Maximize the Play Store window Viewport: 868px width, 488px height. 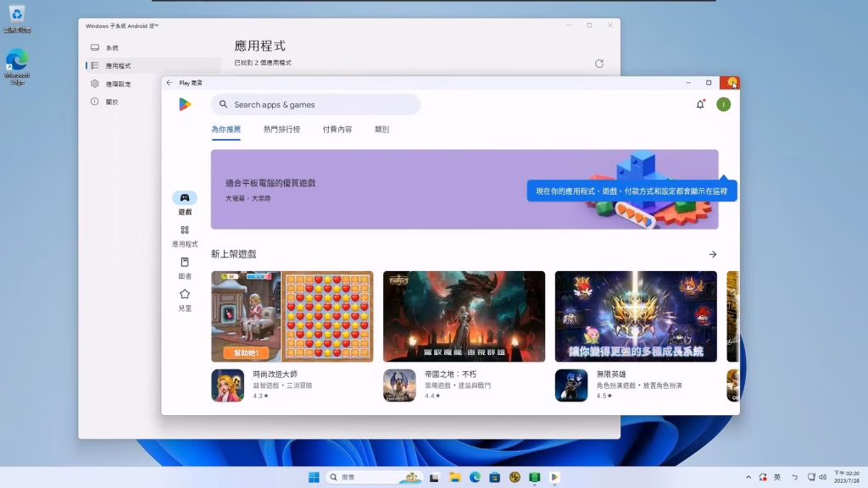[709, 82]
